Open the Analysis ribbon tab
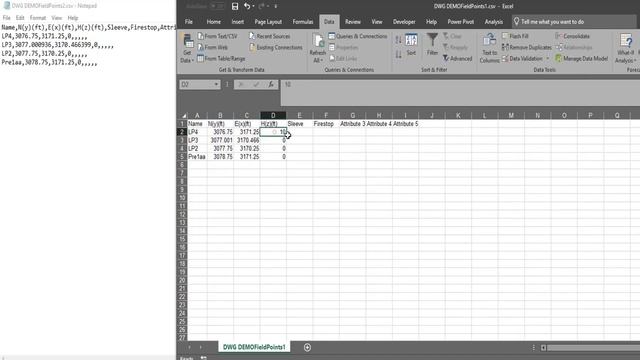 [x=493, y=22]
